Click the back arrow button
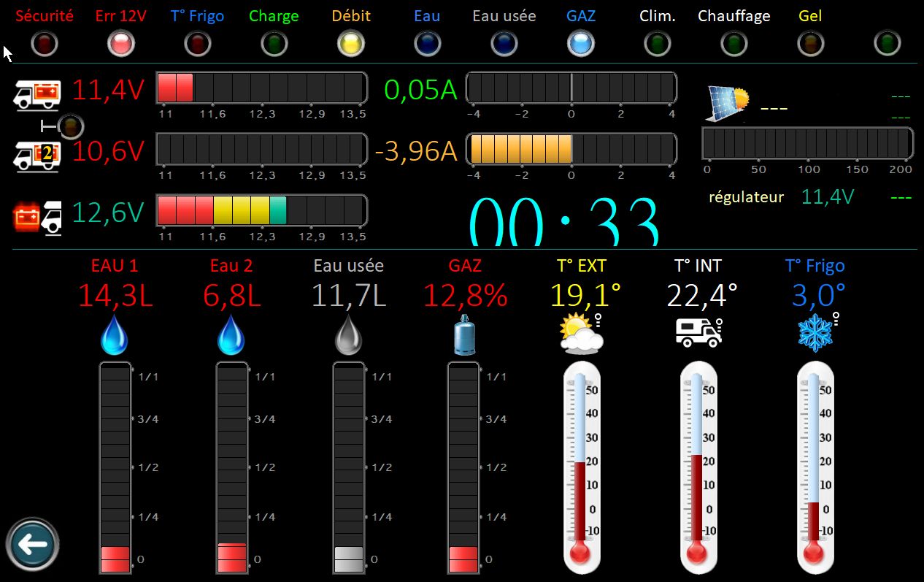The width and height of the screenshot is (924, 582). (32, 544)
